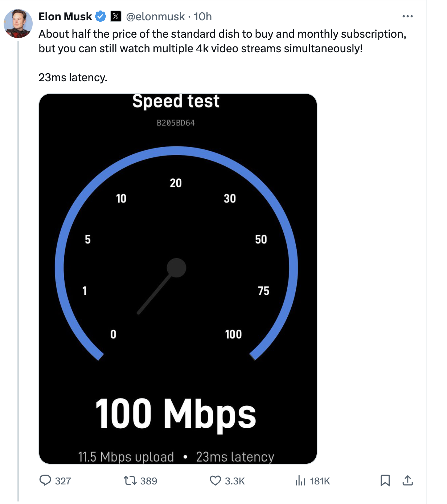The height and width of the screenshot is (504, 447).
Task: Click the reply speech bubble icon
Action: (x=45, y=480)
